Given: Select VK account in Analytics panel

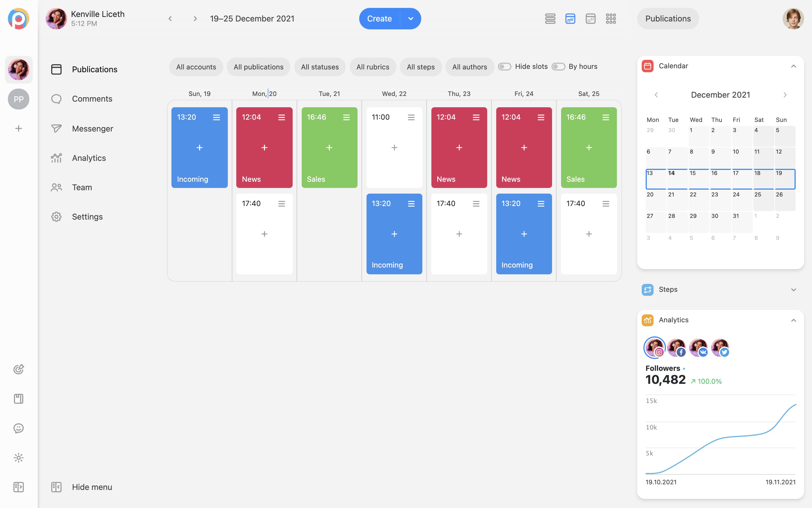Looking at the screenshot, I should [699, 347].
